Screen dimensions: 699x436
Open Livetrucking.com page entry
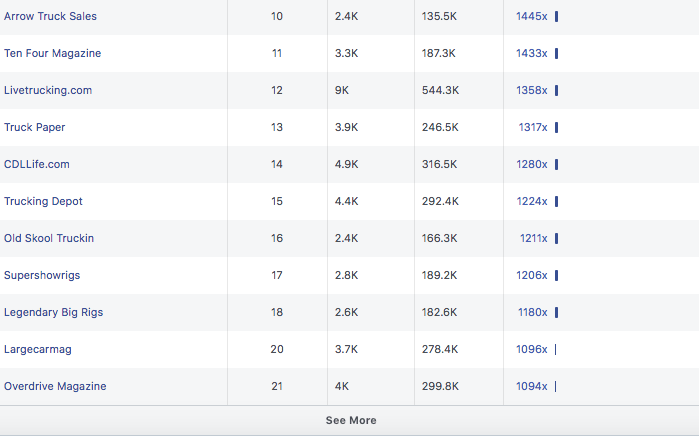pos(48,90)
